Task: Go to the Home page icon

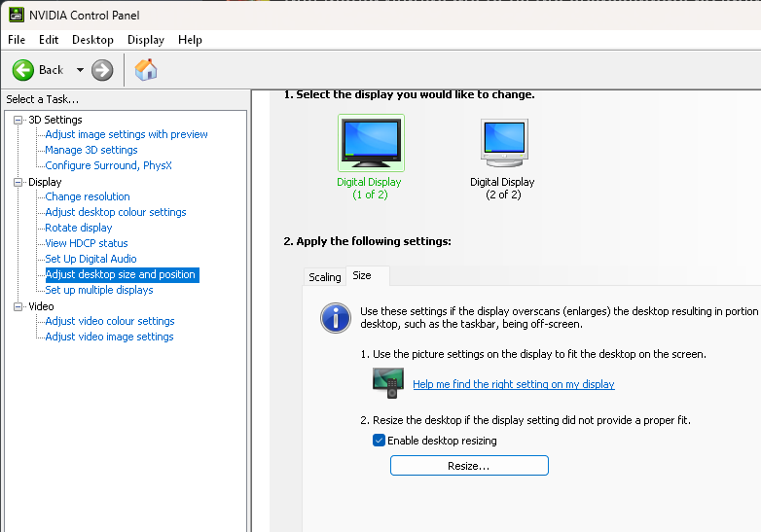Action: tap(146, 70)
